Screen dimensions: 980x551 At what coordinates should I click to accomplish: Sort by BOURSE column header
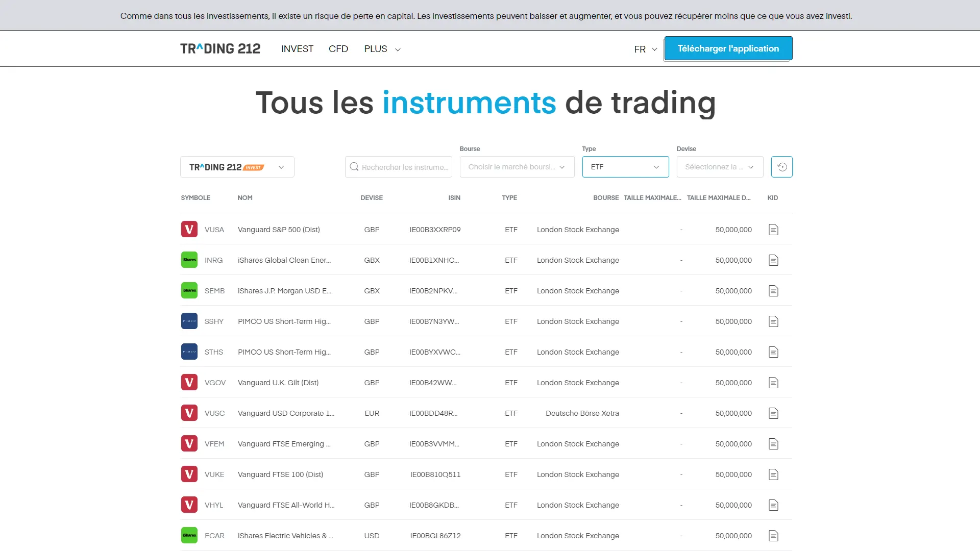pos(606,198)
